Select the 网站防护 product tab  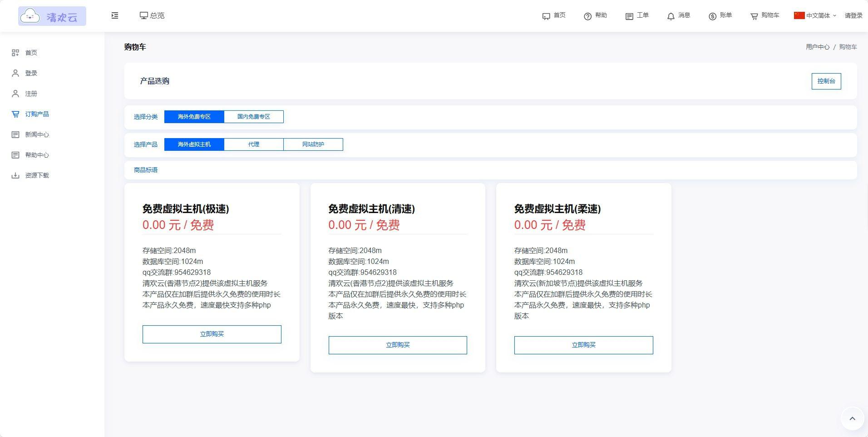(313, 144)
